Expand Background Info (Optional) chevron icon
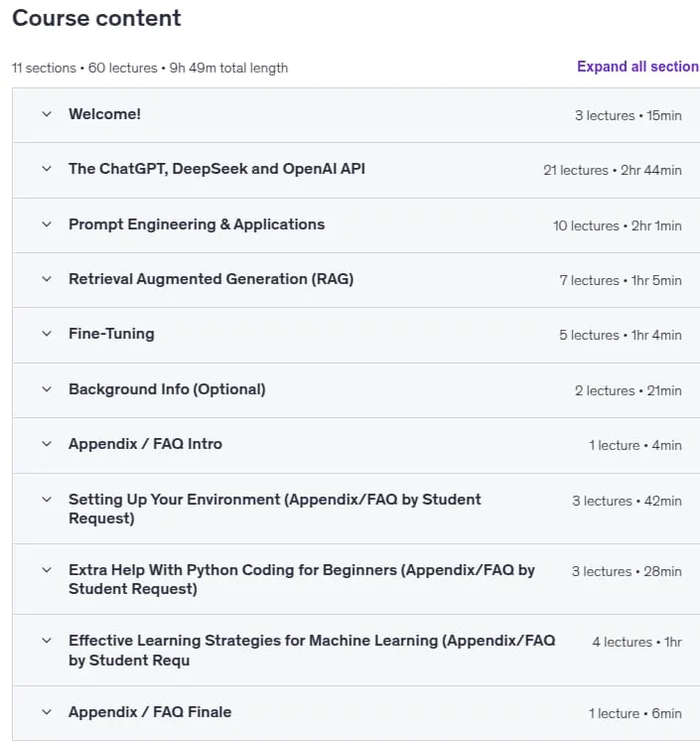This screenshot has width=700, height=741. (47, 389)
